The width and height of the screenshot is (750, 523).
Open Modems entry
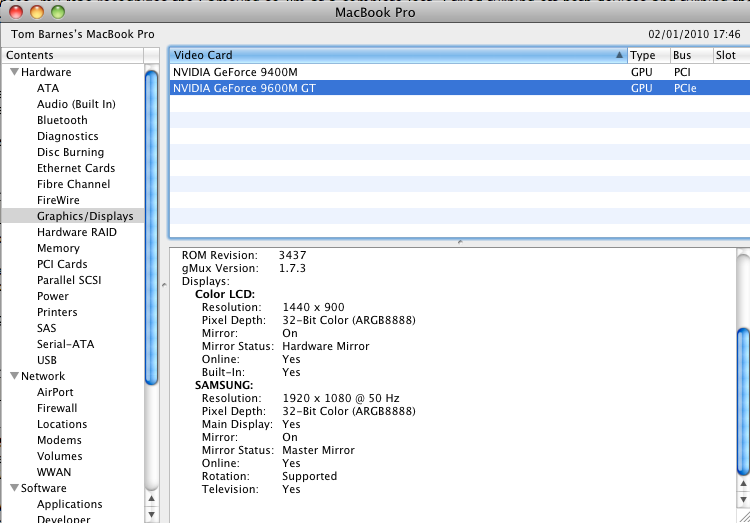(x=59, y=440)
